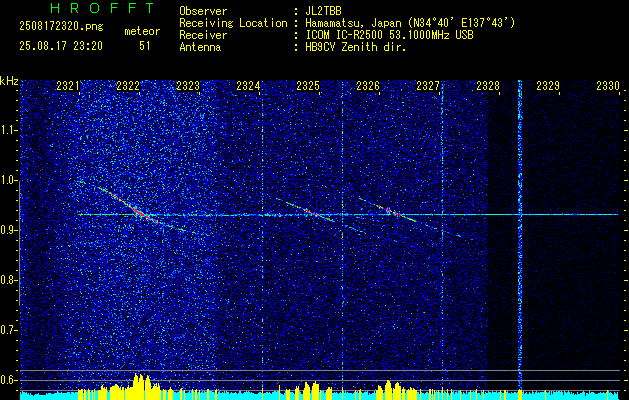Click the 2323 time marker

click(188, 86)
